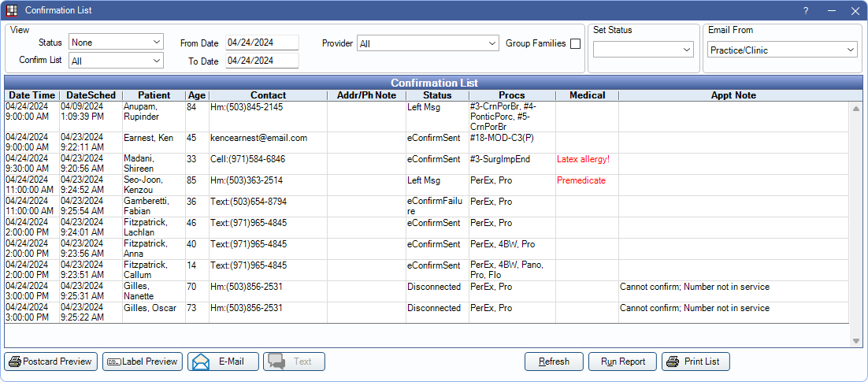This screenshot has height=382, width=868.
Task: Expand the Confirm List dropdown
Action: click(116, 61)
